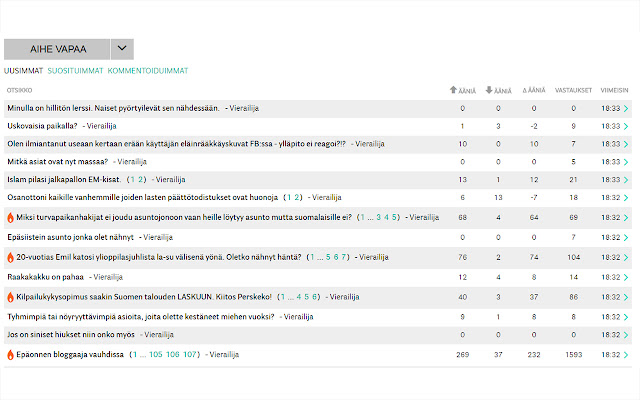Click the flame icon beside the turvapaikanhakijat thread
Viewport: 640px width, 400px height.
tap(10, 217)
